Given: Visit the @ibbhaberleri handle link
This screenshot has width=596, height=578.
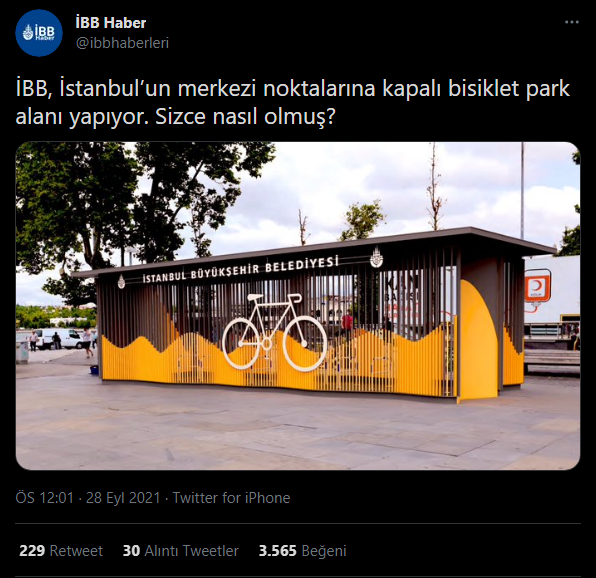Looking at the screenshot, I should [122, 43].
